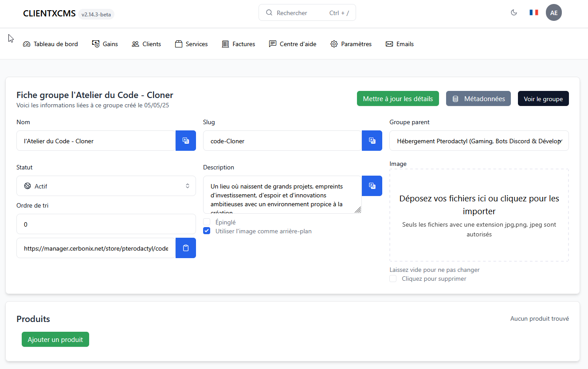Copy the group URL with the clipboard icon
The image size is (588, 369).
(185, 248)
